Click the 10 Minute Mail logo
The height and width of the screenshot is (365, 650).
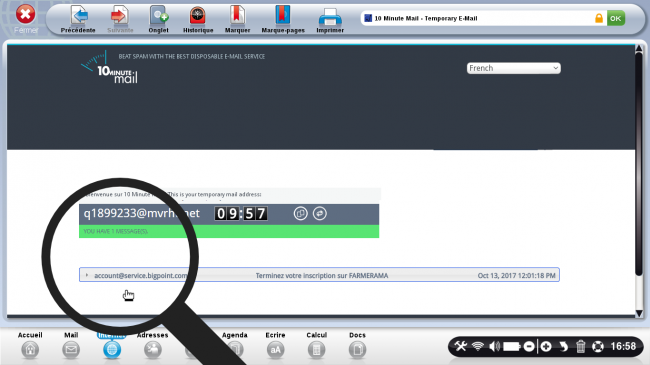(x=110, y=67)
